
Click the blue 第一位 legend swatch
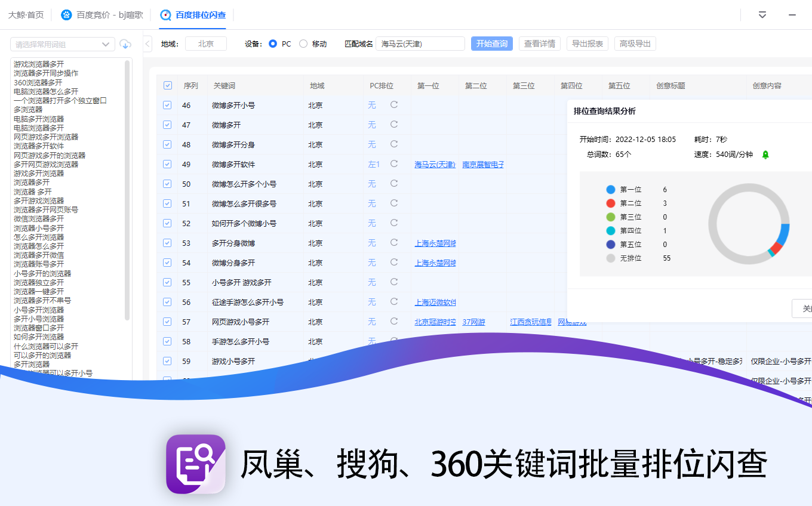click(610, 190)
